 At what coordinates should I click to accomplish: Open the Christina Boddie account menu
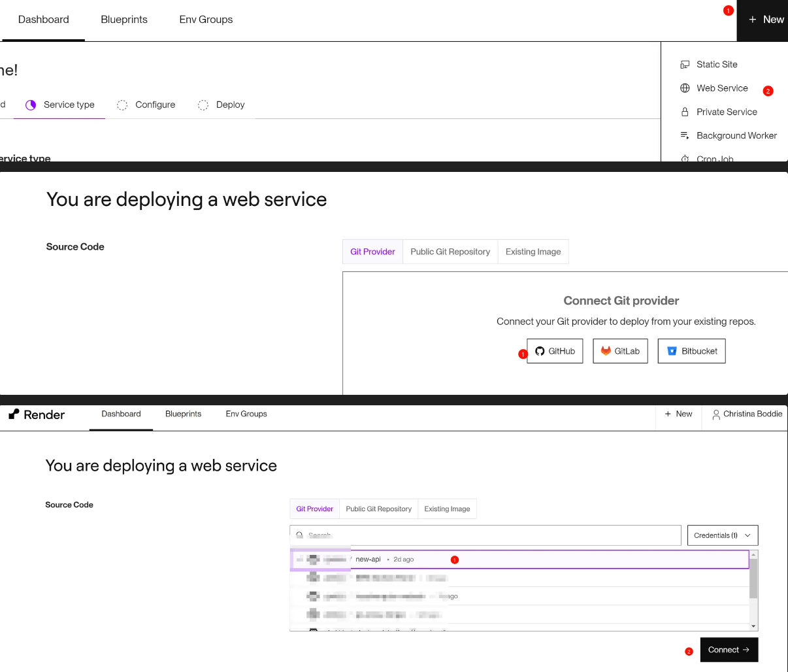747,414
